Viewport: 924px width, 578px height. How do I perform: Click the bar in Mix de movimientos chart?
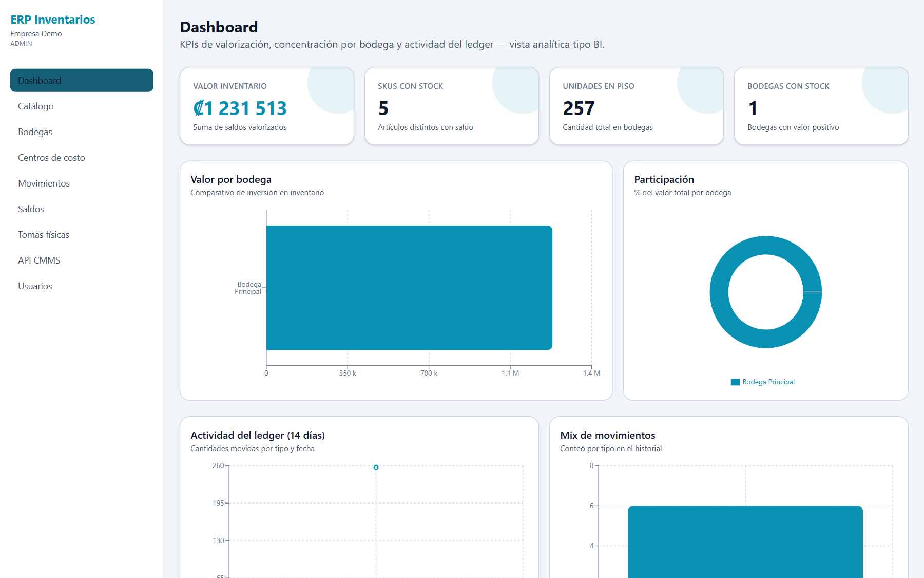pos(745,542)
